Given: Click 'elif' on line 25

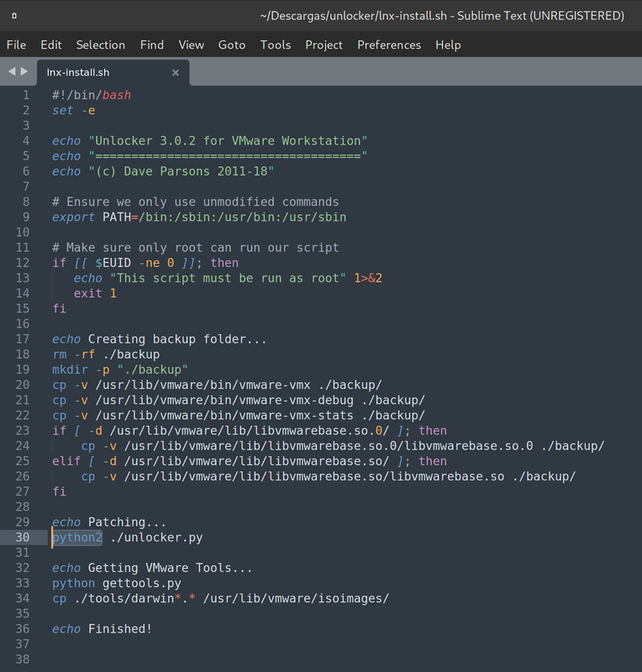Looking at the screenshot, I should pos(66,461).
